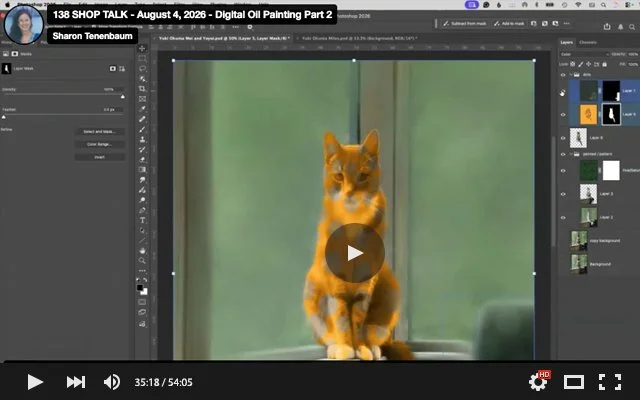This screenshot has height=400, width=640.
Task: Skip to next video in player bar
Action: tap(76, 382)
